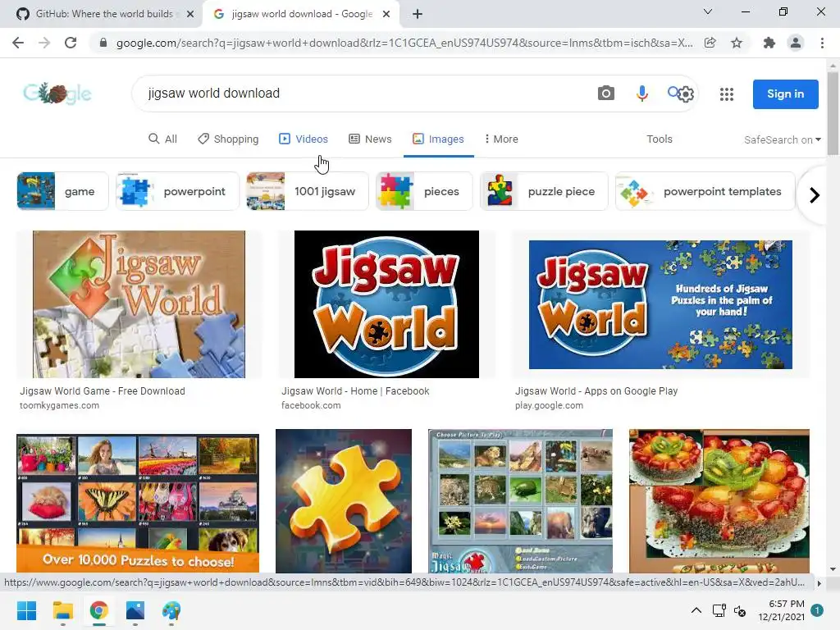
Task: Share this page via address bar icon
Action: [x=710, y=43]
